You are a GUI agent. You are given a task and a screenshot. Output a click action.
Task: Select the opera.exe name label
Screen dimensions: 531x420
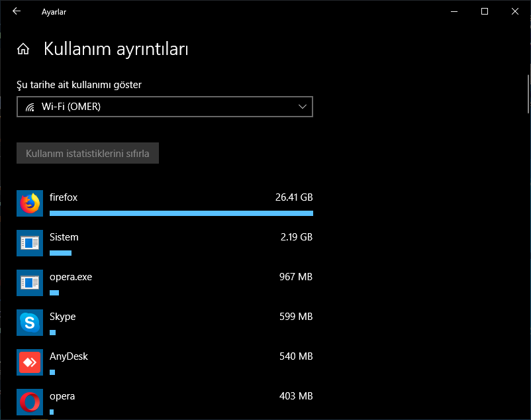click(71, 277)
